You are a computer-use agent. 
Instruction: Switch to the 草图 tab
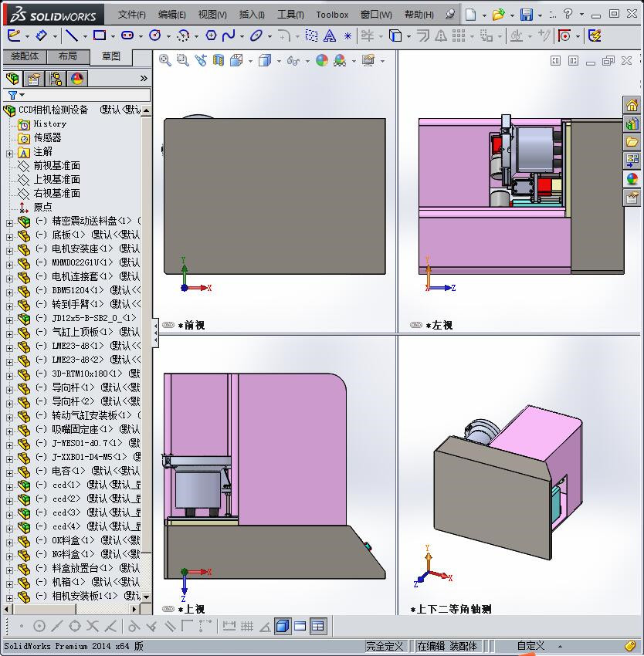pyautogui.click(x=111, y=56)
